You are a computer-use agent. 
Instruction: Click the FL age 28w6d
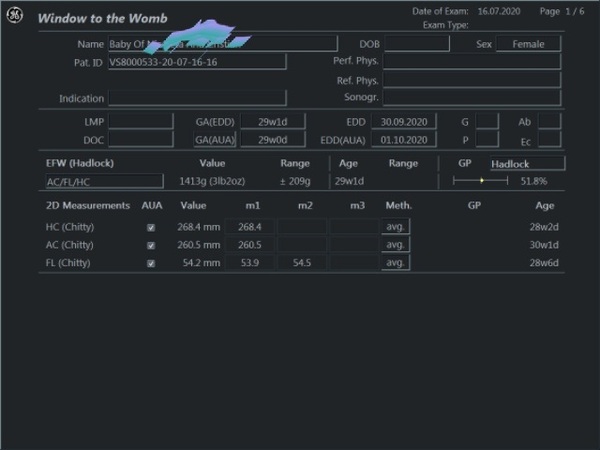click(x=544, y=263)
